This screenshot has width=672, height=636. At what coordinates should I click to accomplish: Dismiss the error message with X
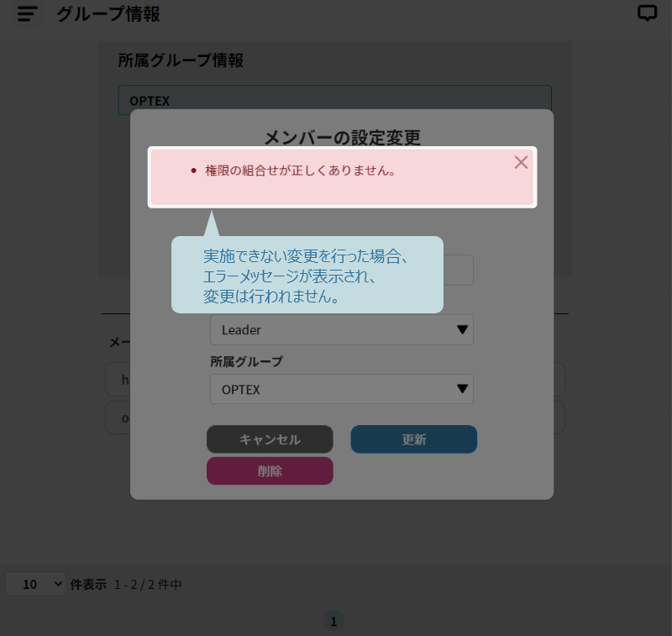pyautogui.click(x=521, y=162)
